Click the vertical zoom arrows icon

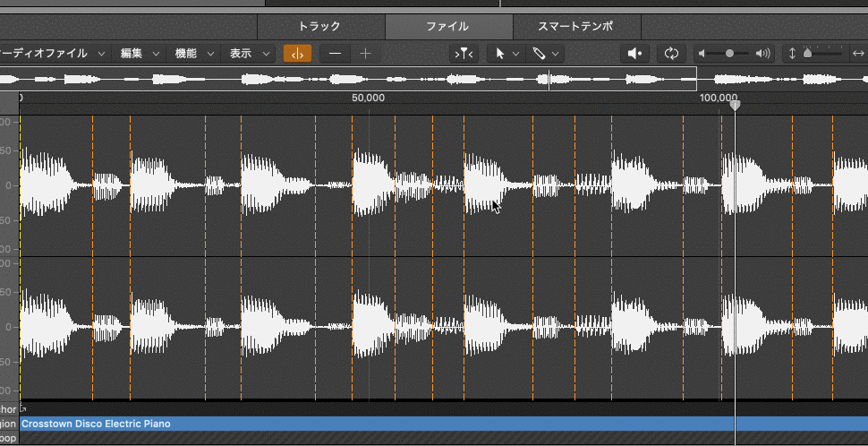[792, 54]
